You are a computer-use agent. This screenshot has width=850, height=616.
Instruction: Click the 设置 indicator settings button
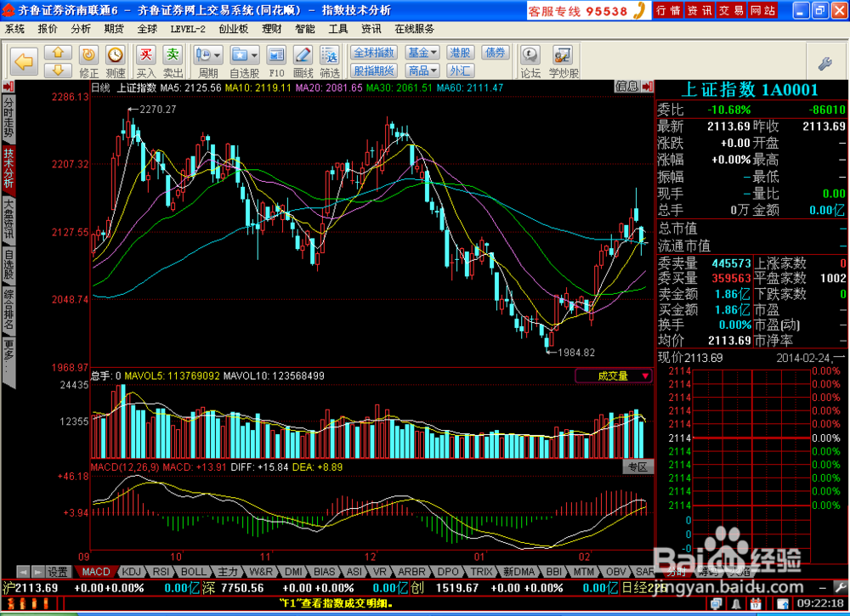click(58, 572)
